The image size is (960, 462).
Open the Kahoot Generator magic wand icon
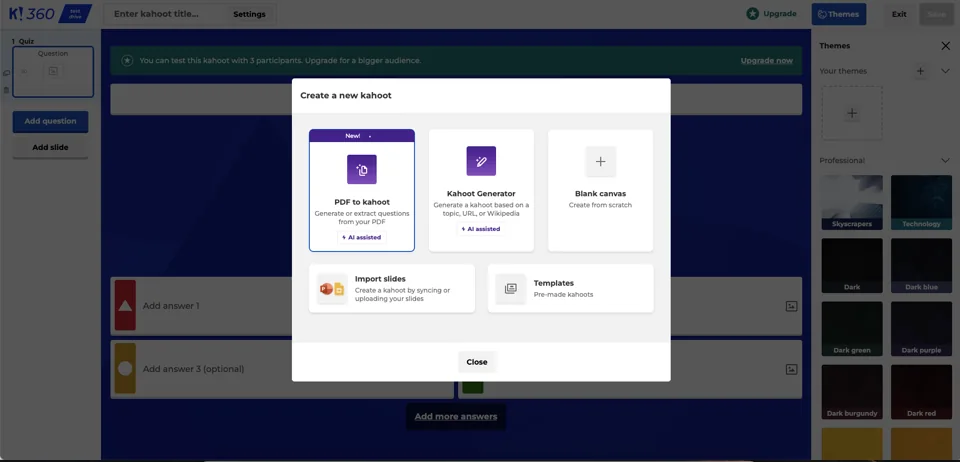[x=481, y=161]
